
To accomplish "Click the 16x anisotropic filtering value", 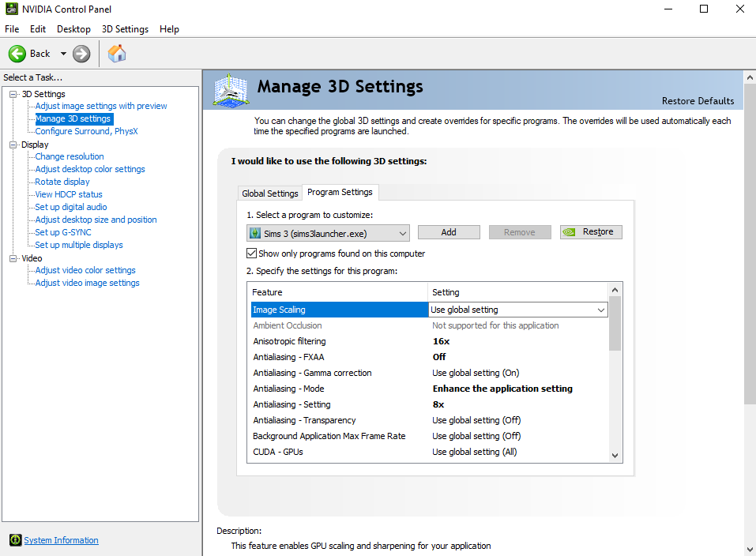I will (x=441, y=341).
